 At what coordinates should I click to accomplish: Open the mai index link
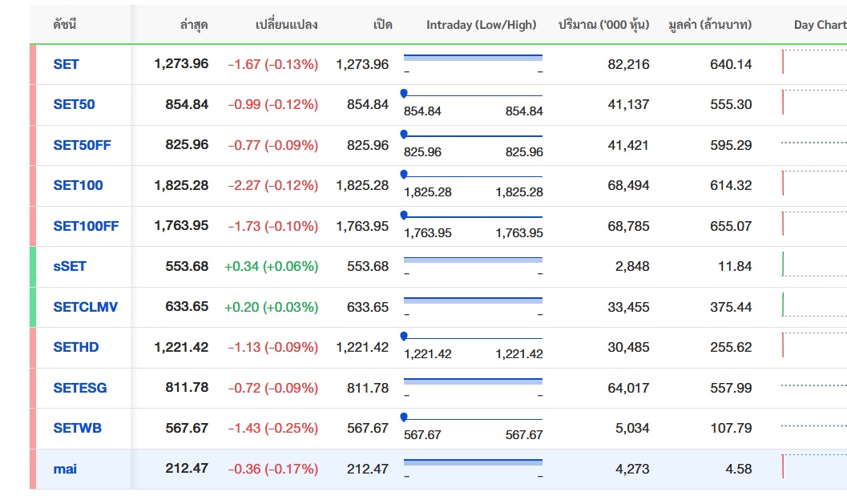65,469
